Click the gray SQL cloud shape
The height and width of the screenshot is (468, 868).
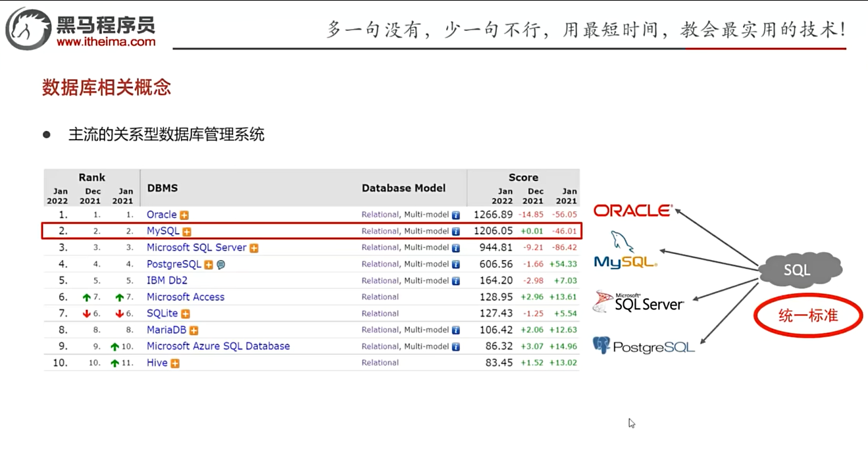[x=801, y=269]
